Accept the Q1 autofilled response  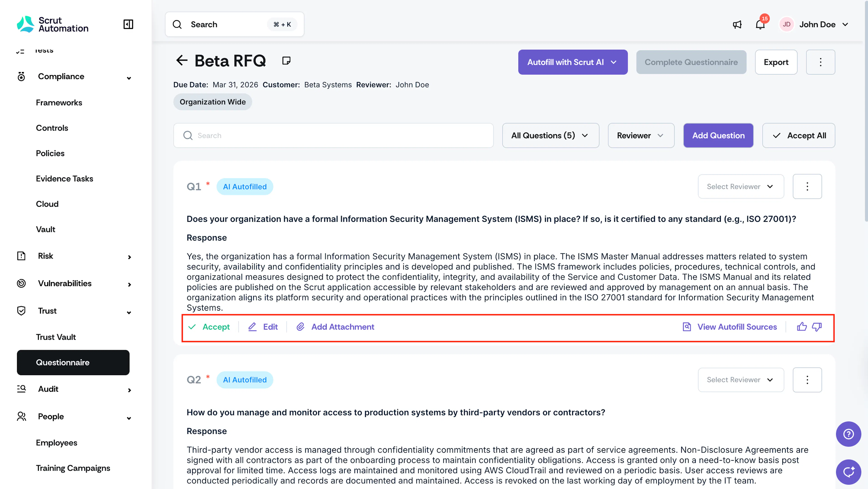(x=209, y=327)
